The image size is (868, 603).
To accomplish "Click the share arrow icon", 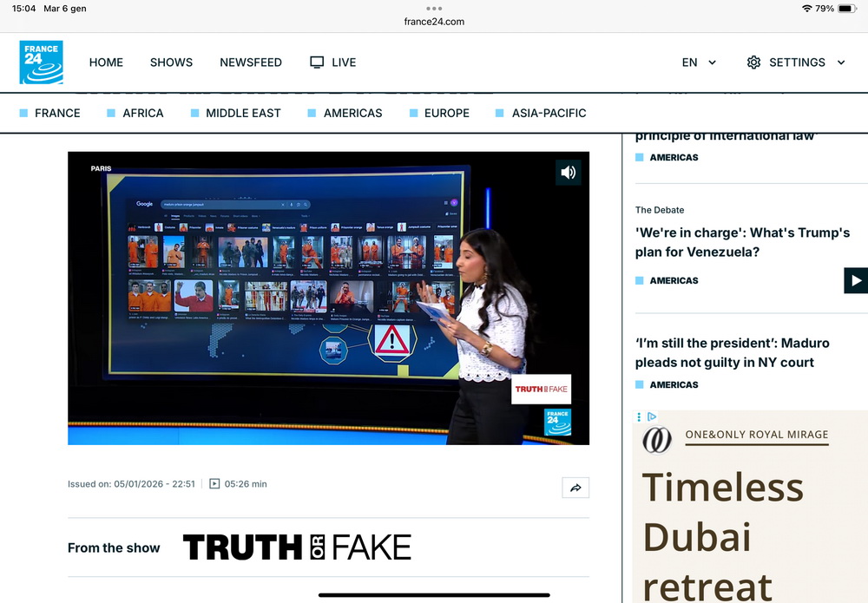I will click(x=575, y=488).
